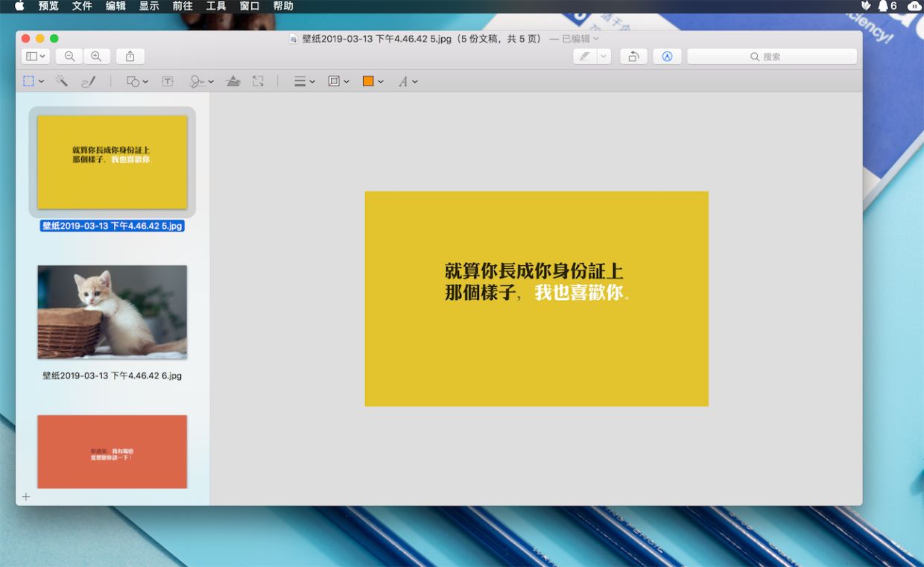Image resolution: width=924 pixels, height=567 pixels.
Task: Select the orange-red page thumbnail
Action: click(113, 452)
